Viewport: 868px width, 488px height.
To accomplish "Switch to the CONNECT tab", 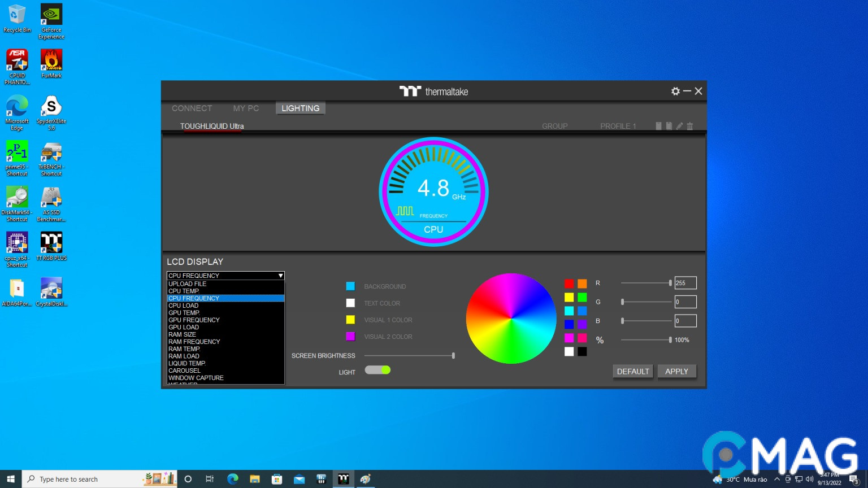I will point(192,108).
